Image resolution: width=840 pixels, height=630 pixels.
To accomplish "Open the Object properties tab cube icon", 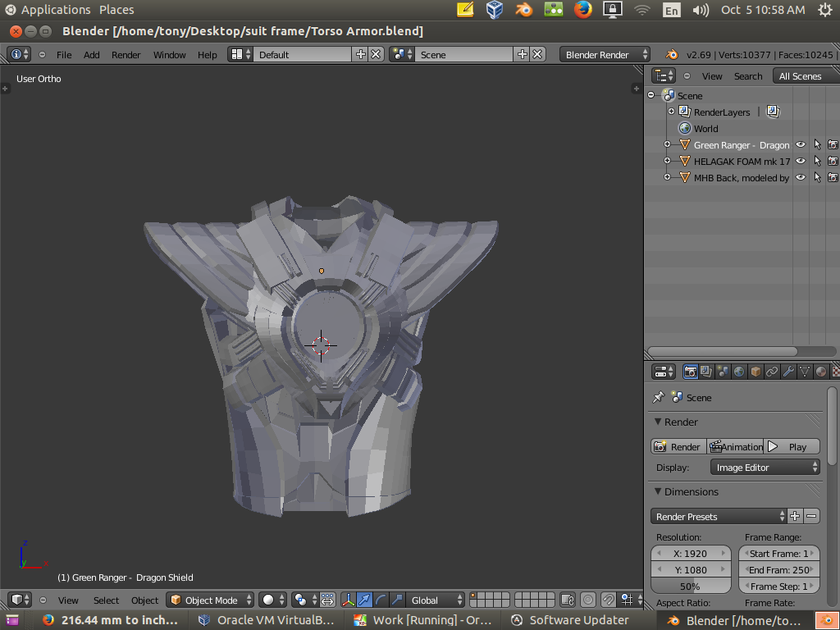I will point(756,372).
